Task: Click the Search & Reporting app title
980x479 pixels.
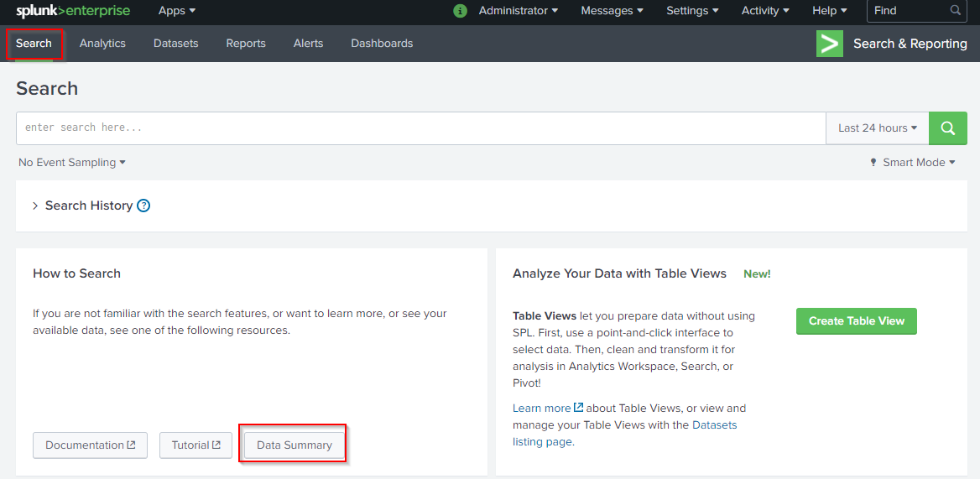Action: 910,44
